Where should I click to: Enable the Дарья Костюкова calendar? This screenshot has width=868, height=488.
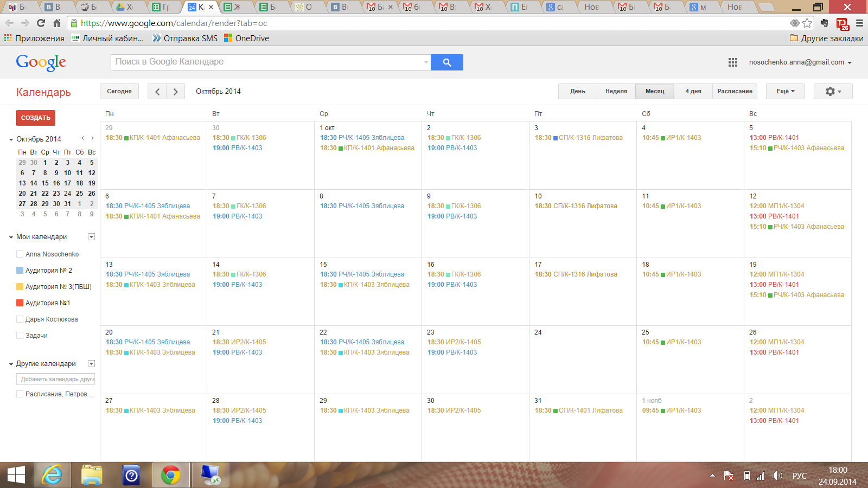[20, 319]
